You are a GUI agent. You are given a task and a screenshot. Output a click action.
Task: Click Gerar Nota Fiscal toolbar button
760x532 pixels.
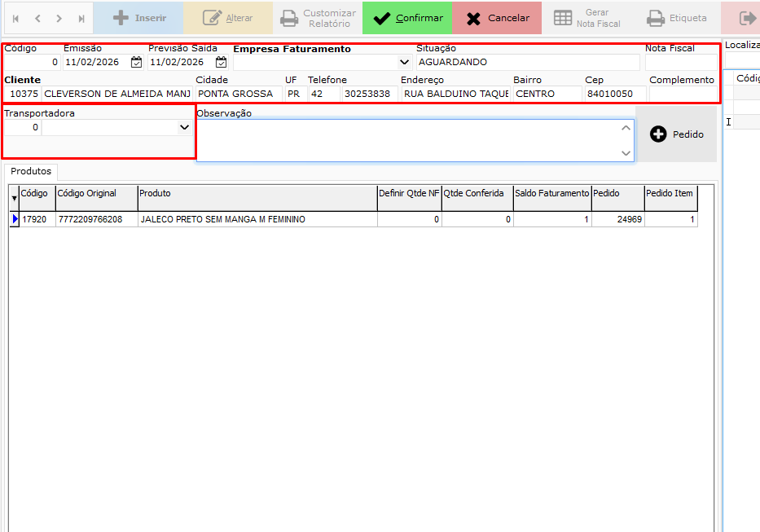(x=586, y=18)
